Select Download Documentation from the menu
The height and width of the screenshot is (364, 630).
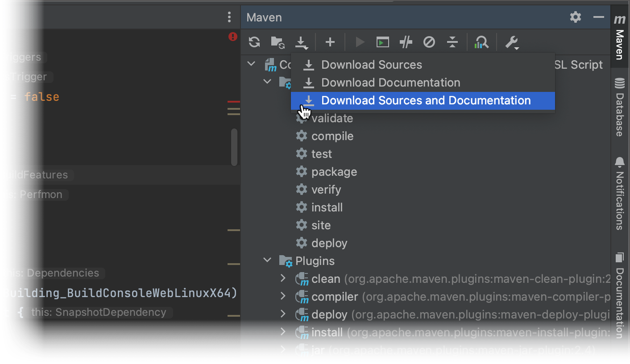coord(390,82)
